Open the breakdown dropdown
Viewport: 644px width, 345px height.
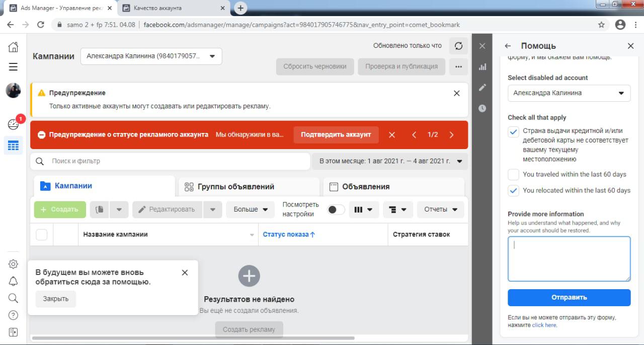point(398,210)
